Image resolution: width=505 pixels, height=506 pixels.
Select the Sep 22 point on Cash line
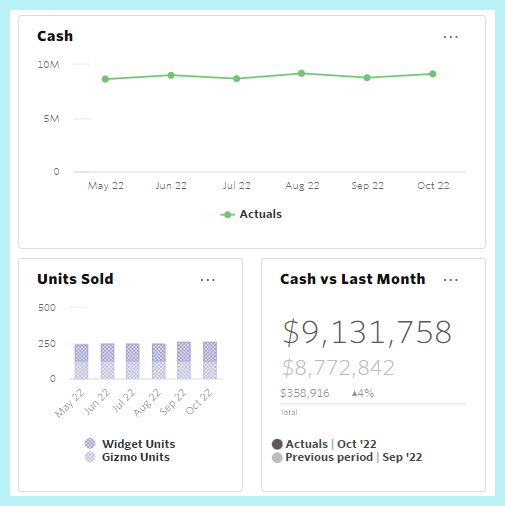[367, 78]
